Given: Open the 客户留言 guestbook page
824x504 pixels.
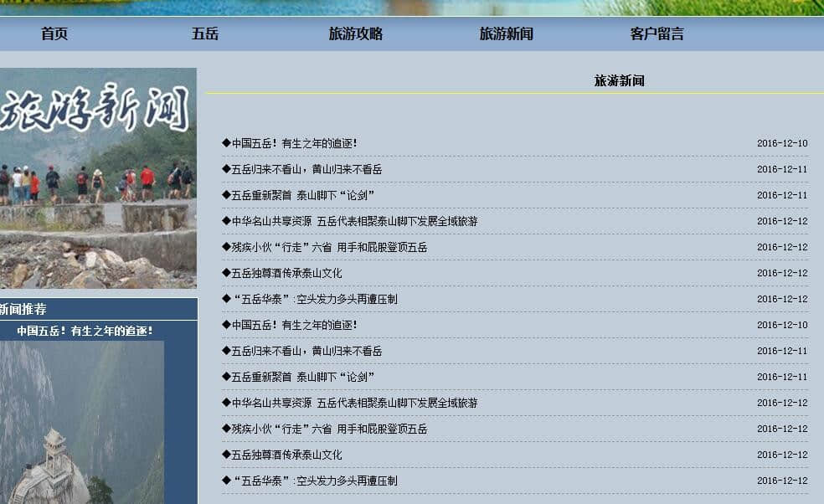Looking at the screenshot, I should [x=657, y=34].
